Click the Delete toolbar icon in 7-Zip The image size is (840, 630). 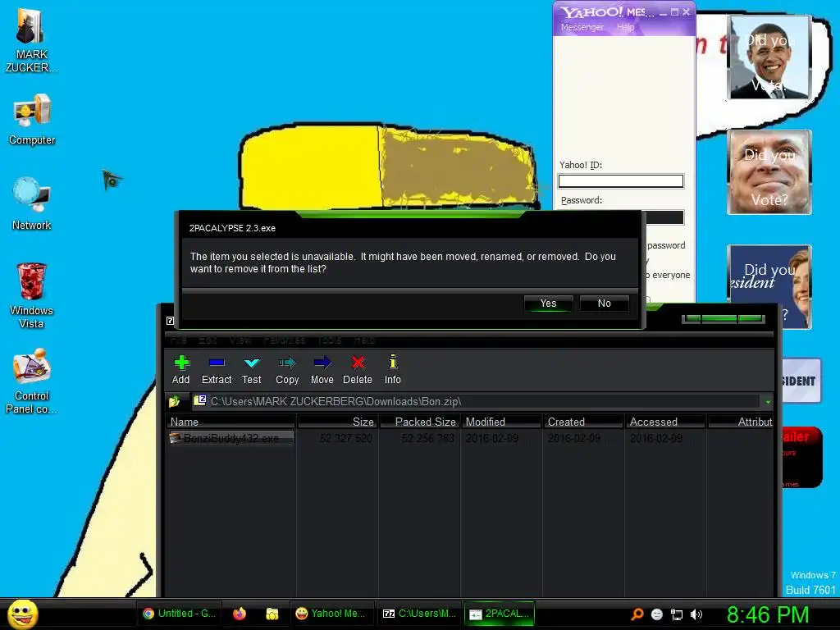pyautogui.click(x=358, y=370)
